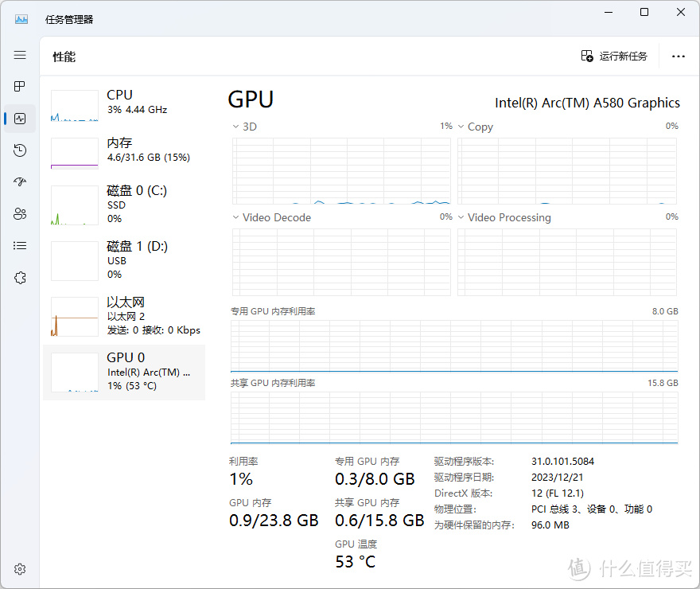Open Task Manager settings gear
The height and width of the screenshot is (589, 700).
click(20, 569)
